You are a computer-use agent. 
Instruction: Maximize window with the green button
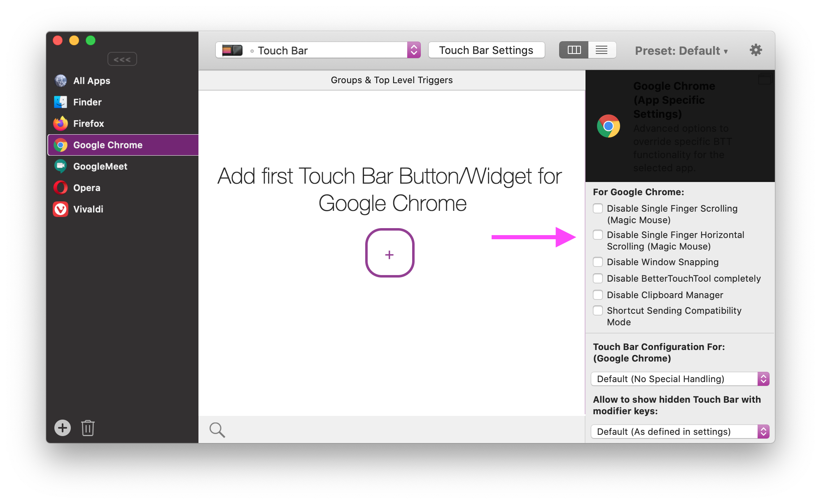tap(91, 40)
